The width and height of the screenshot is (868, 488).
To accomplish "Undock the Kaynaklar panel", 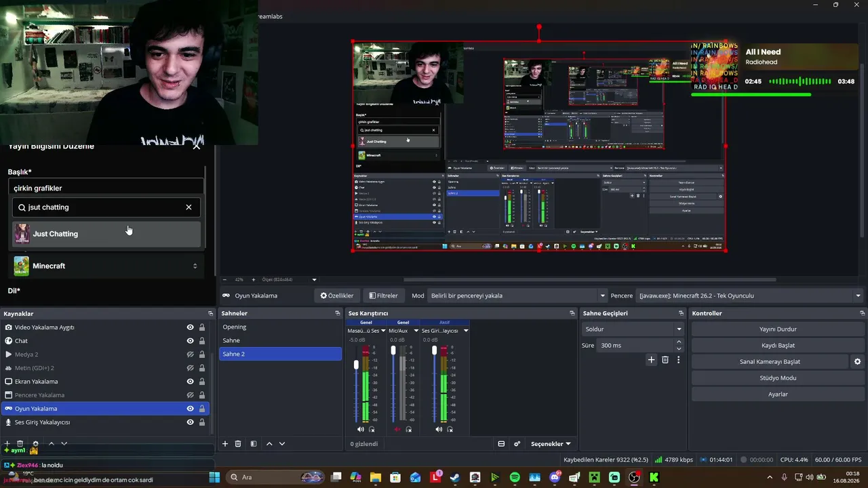I will pos(210,314).
